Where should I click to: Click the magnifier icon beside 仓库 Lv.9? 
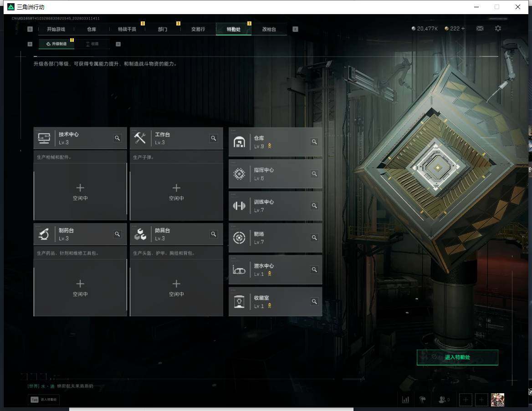point(314,142)
